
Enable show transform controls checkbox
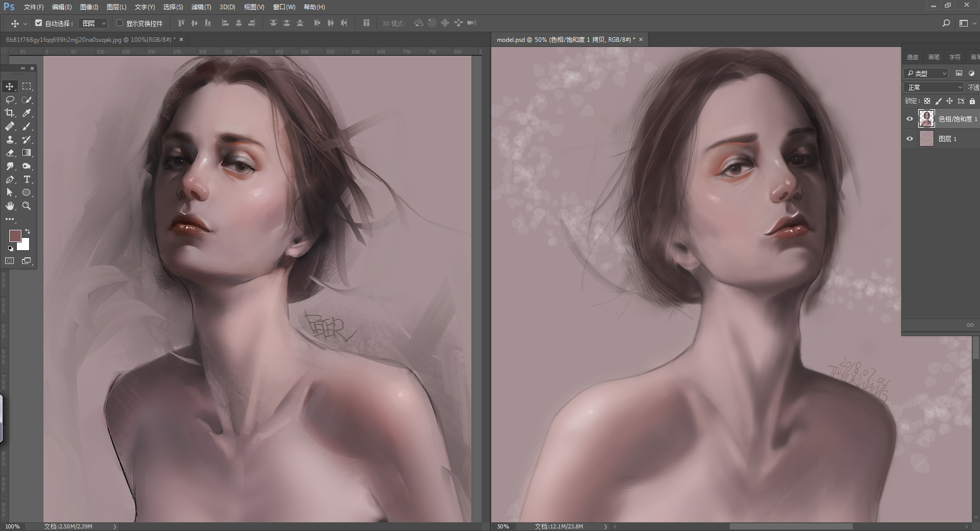point(120,23)
